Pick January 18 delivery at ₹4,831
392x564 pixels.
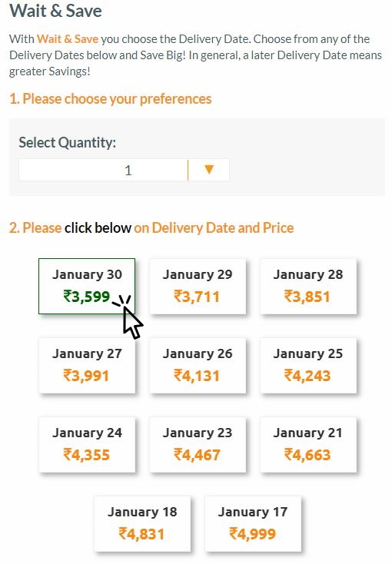tap(142, 523)
